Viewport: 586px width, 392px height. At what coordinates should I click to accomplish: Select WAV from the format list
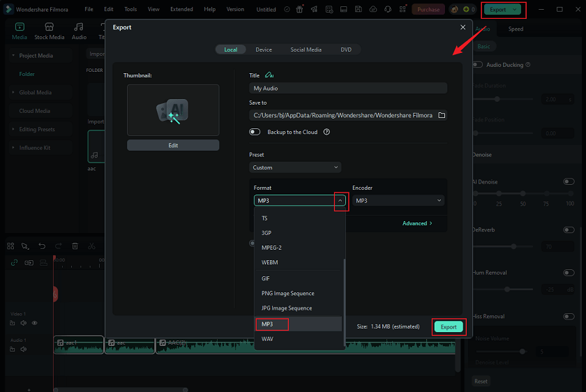click(x=298, y=339)
